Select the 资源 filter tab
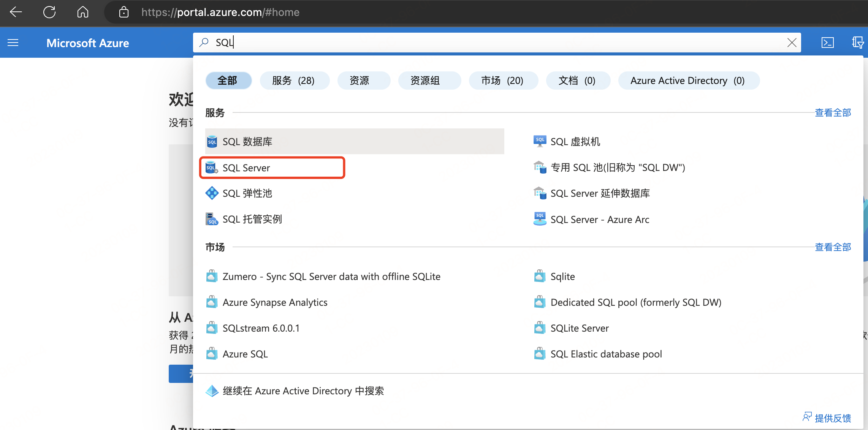This screenshot has width=868, height=430. click(x=364, y=81)
